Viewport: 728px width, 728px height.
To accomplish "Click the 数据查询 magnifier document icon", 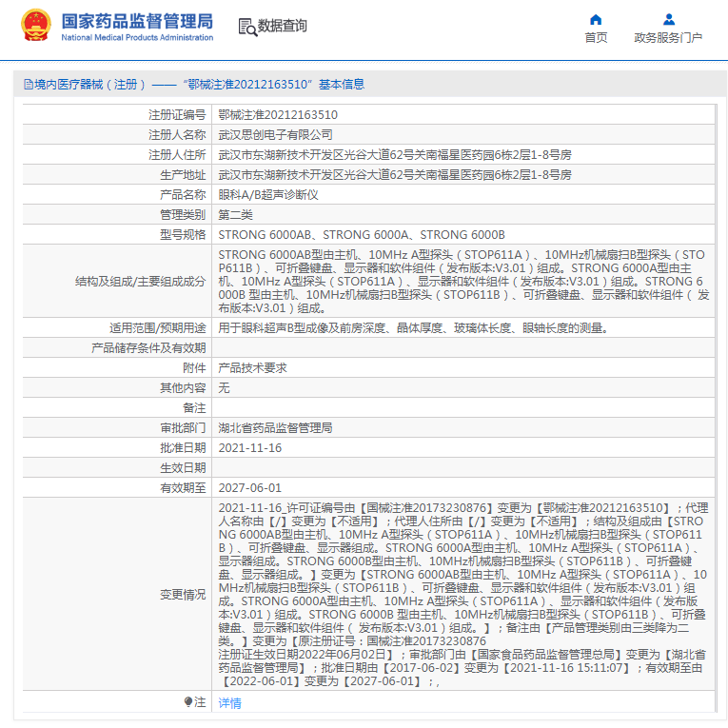I will coord(246,27).
